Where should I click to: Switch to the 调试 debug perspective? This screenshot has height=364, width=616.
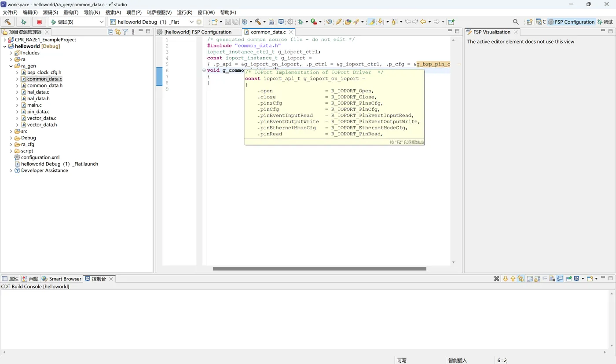pos(605,22)
